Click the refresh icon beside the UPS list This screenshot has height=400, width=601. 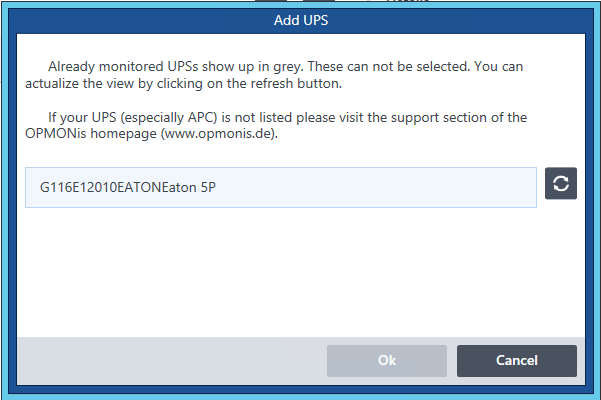tap(561, 183)
